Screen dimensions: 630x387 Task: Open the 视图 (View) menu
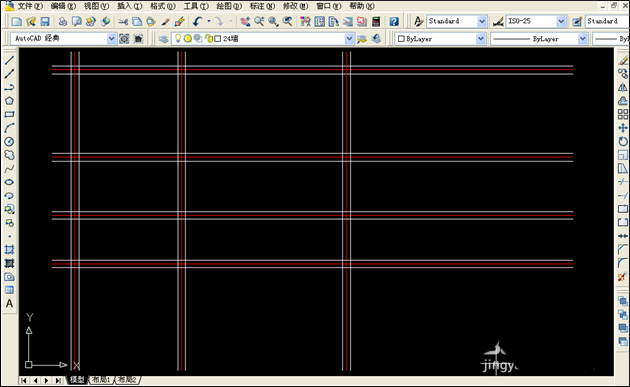pyautogui.click(x=96, y=6)
